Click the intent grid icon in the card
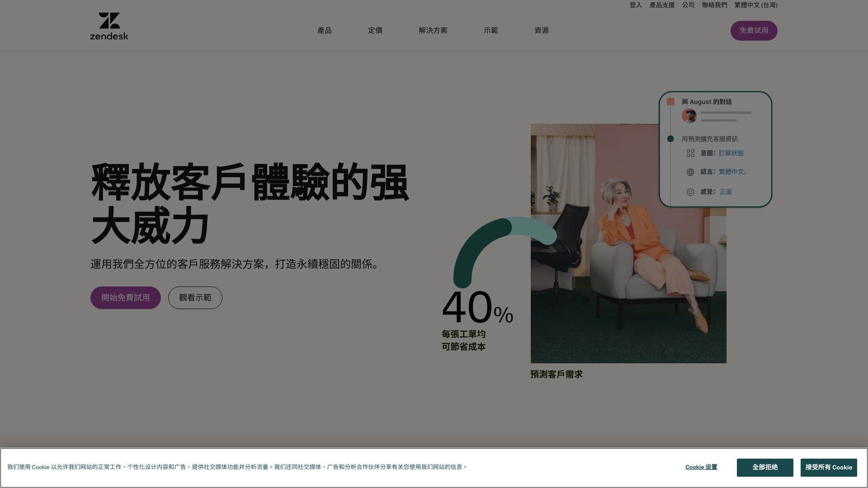The width and height of the screenshot is (868, 488). click(690, 153)
